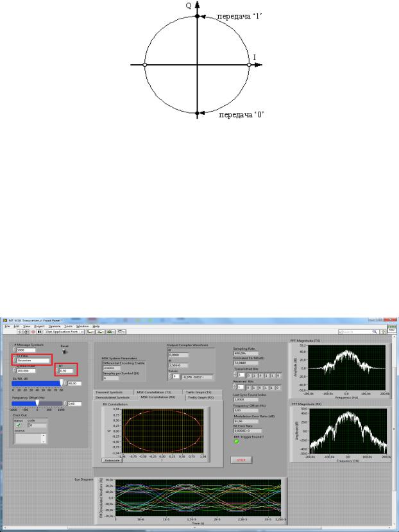
Task: Click the Differential Encoding Enable value field
Action: point(111,368)
